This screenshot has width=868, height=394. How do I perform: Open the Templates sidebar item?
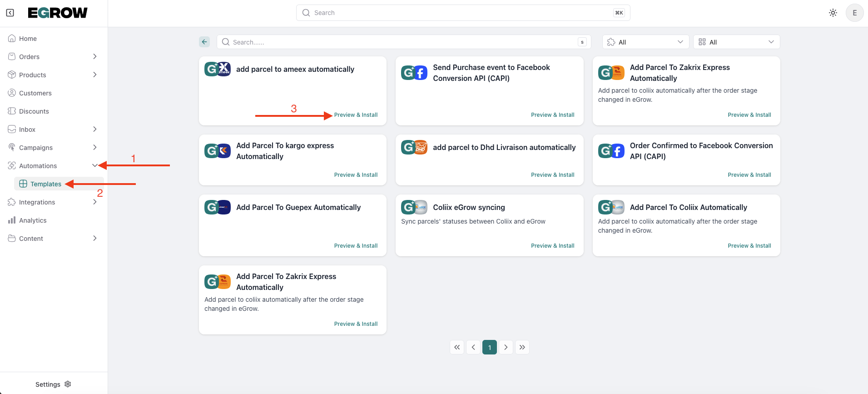(x=45, y=184)
